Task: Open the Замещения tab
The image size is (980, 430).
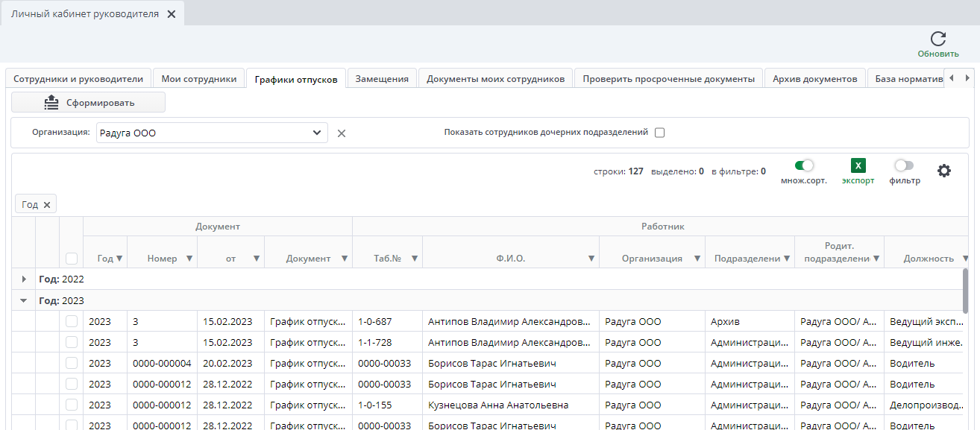Action: [x=382, y=78]
